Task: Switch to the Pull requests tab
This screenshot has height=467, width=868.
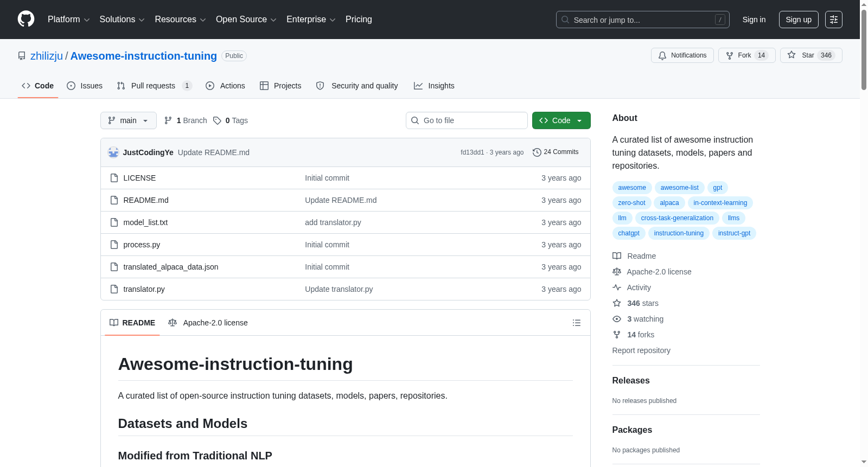Action: (x=154, y=86)
